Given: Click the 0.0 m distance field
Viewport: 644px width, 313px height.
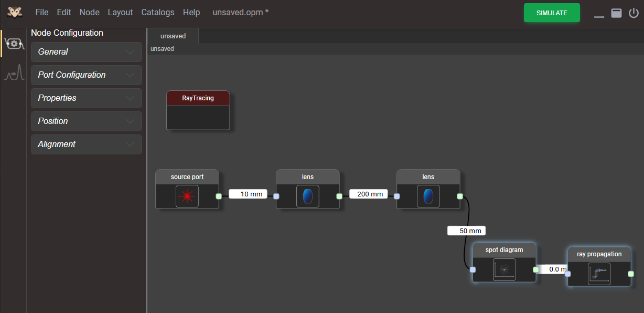Looking at the screenshot, I should point(554,269).
